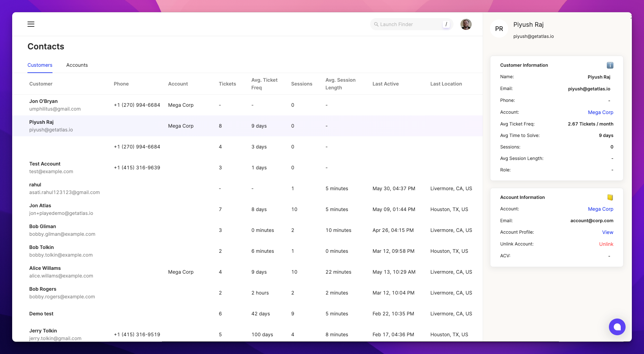This screenshot has height=354, width=644.
Task: Open the hamburger navigation menu
Action: coord(31,24)
